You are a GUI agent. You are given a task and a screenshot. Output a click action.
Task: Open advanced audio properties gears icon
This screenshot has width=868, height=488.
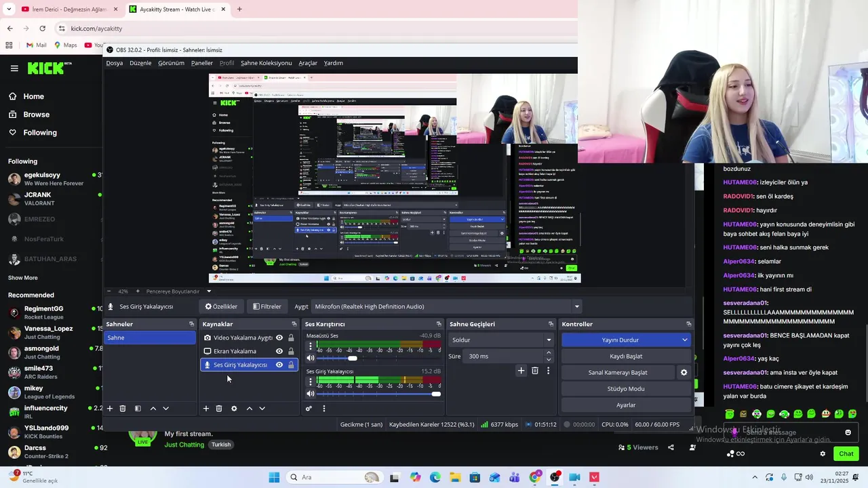tap(309, 409)
